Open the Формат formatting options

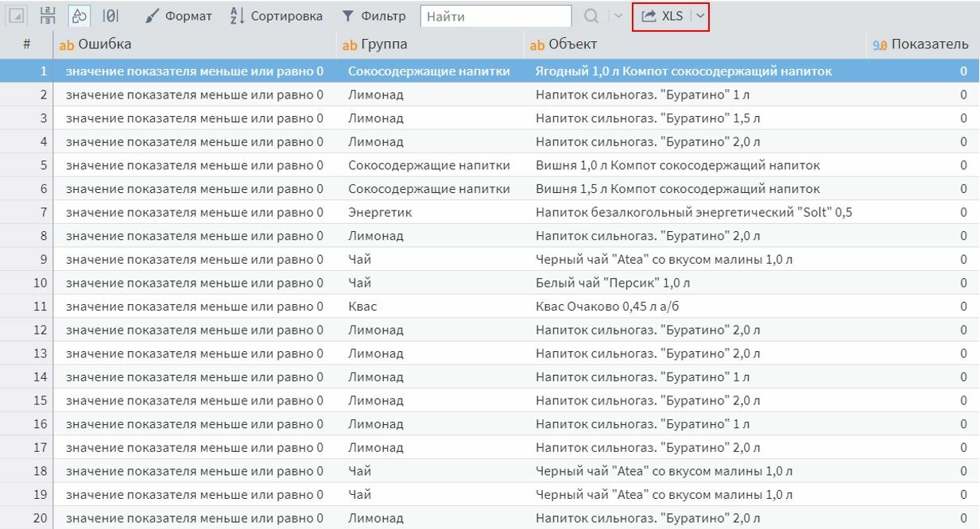(x=180, y=16)
